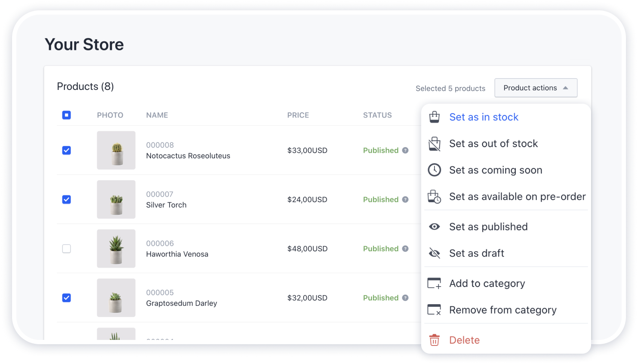Click product code 000007
The width and height of the screenshot is (638, 364).
point(160,194)
